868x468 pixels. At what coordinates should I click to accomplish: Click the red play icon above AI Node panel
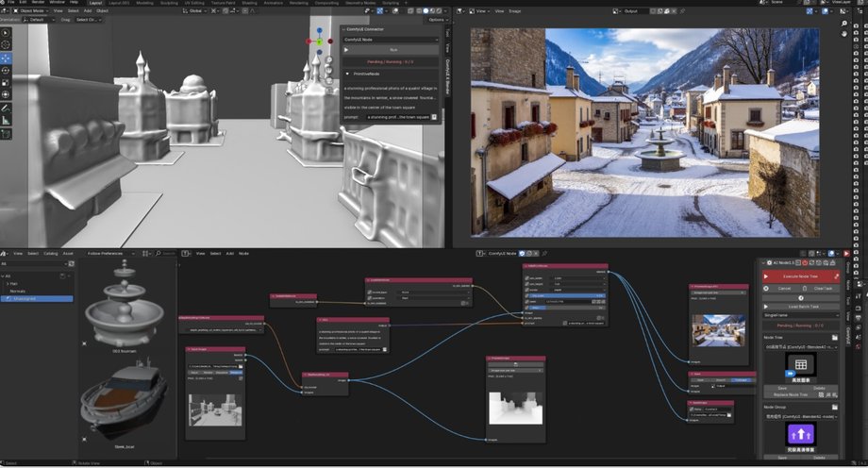point(846,253)
